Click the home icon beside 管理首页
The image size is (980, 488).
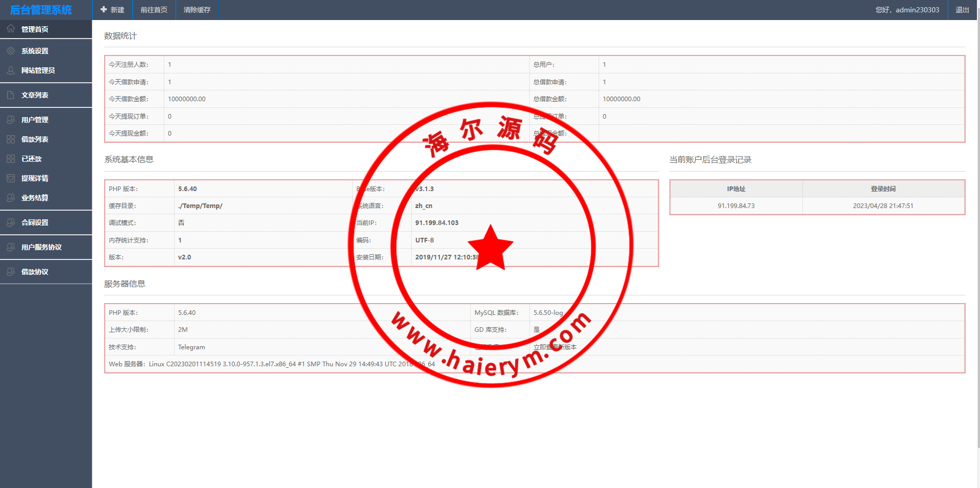[11, 29]
